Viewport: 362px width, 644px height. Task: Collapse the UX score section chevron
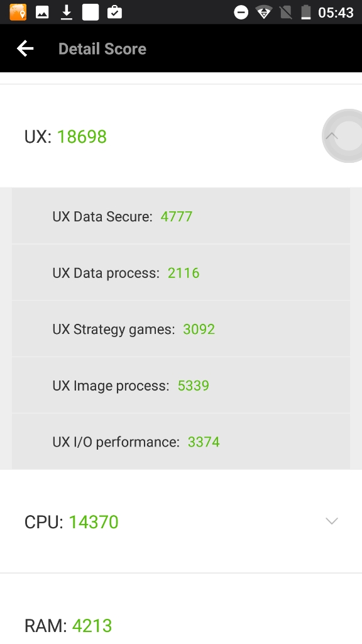point(332,136)
